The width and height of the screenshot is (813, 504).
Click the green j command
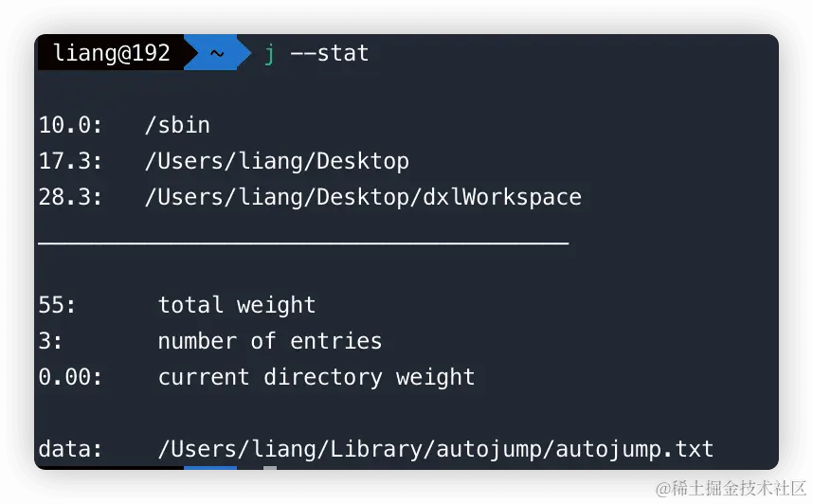(x=269, y=54)
